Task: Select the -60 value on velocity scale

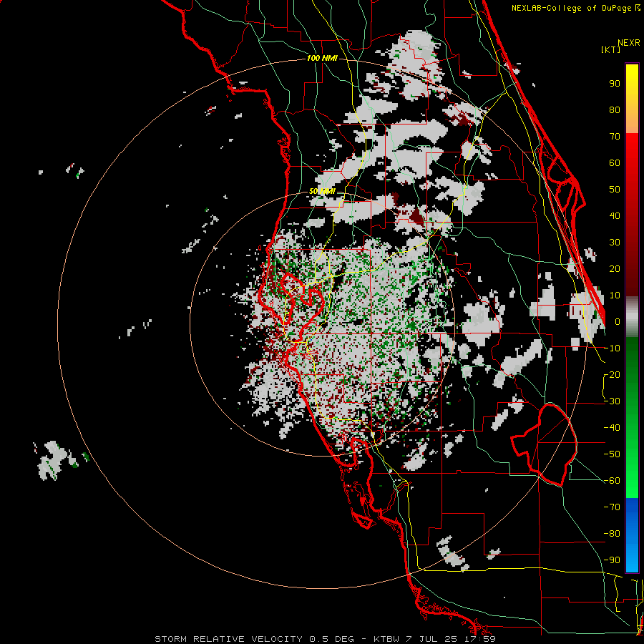Action: [612, 481]
